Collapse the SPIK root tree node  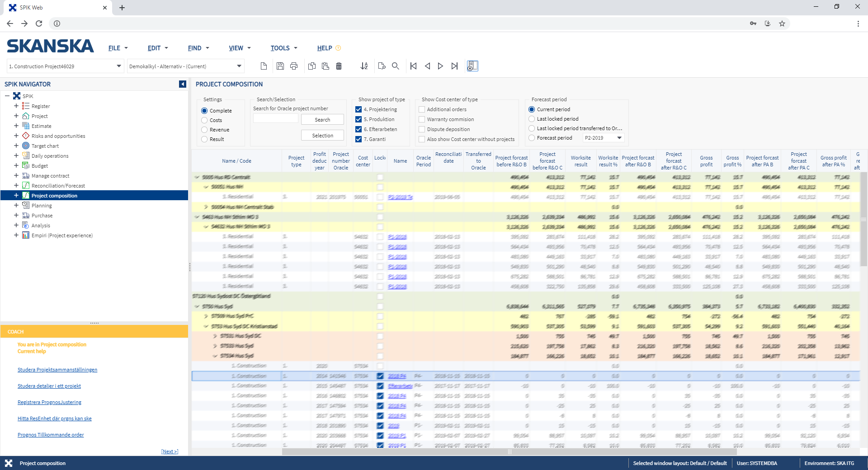click(7, 96)
